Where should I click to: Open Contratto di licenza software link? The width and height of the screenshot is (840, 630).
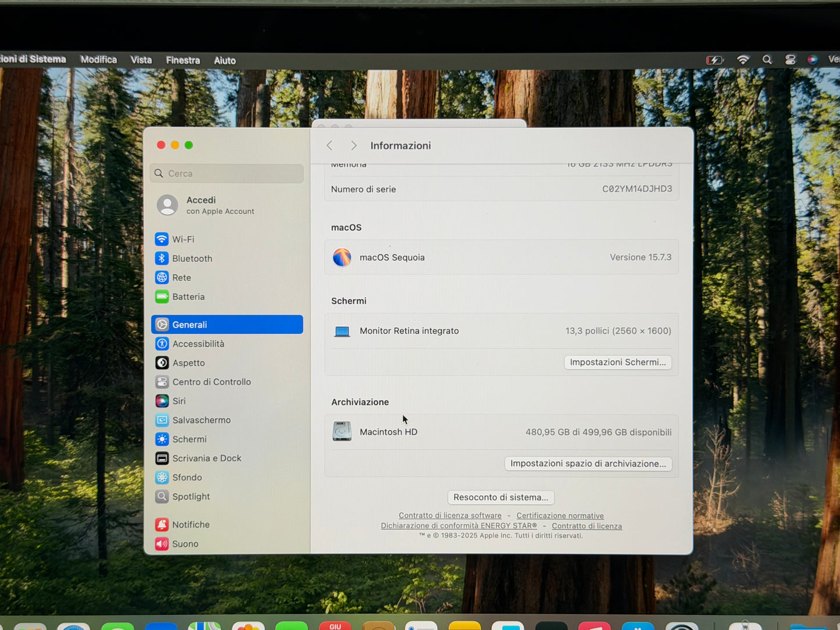450,516
